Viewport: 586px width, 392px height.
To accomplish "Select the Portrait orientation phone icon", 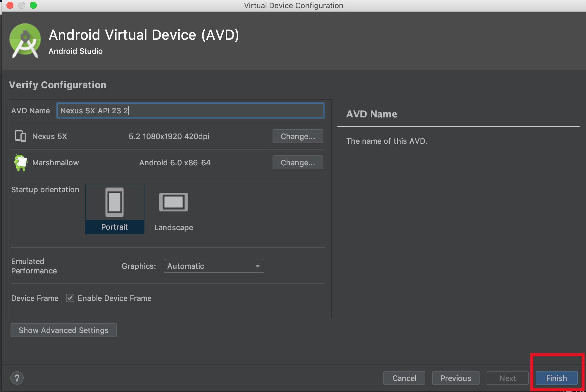I will tap(115, 202).
